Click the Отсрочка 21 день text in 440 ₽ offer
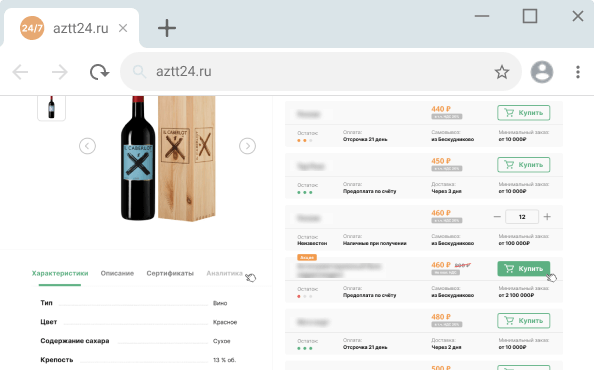 (365, 139)
